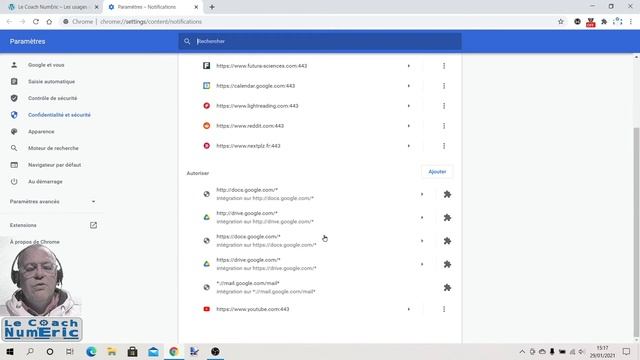The image size is (640, 360).
Task: Open a new browser tab
Action: 212,7
